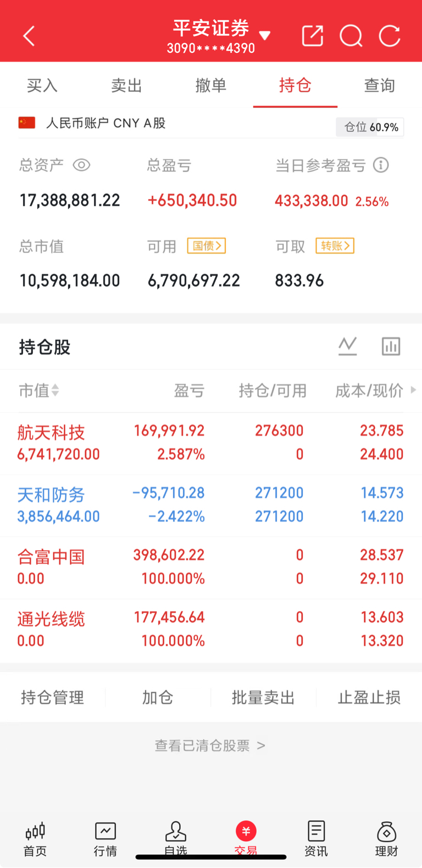Open info icon beside 当日参考盈亏

pyautogui.click(x=381, y=165)
